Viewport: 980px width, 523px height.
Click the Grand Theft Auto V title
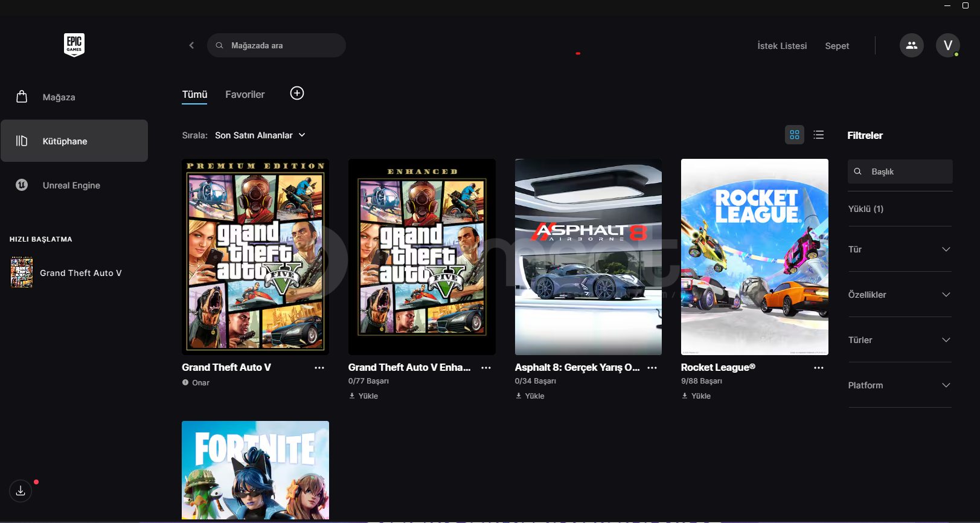226,367
